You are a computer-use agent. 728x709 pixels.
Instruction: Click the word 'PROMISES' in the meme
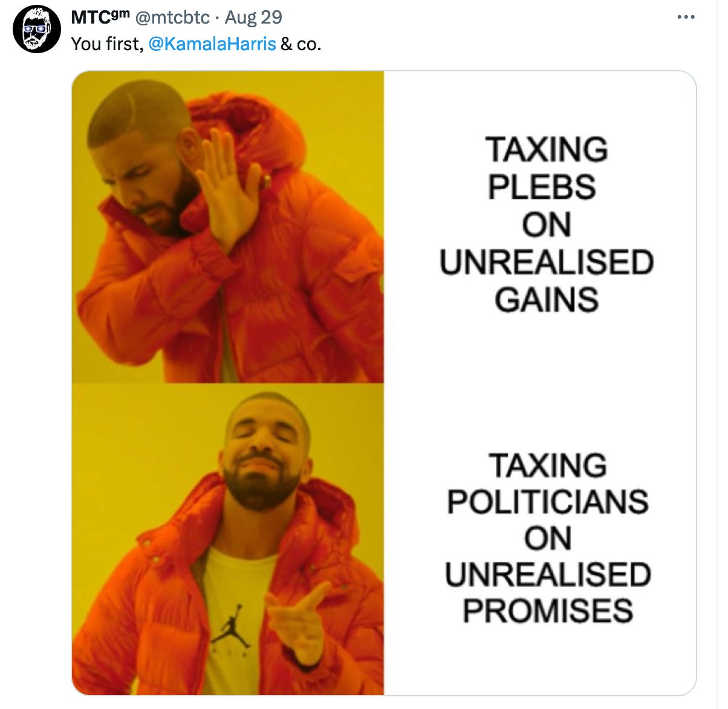(x=548, y=611)
